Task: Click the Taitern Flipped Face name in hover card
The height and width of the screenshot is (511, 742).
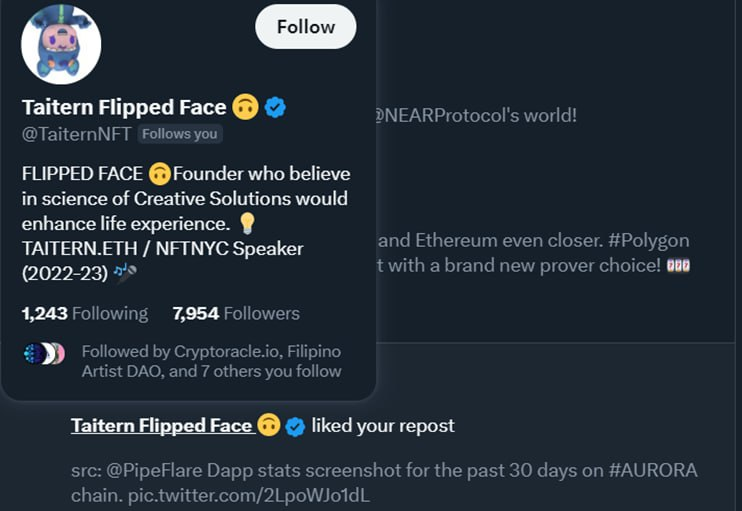Action: [125, 107]
